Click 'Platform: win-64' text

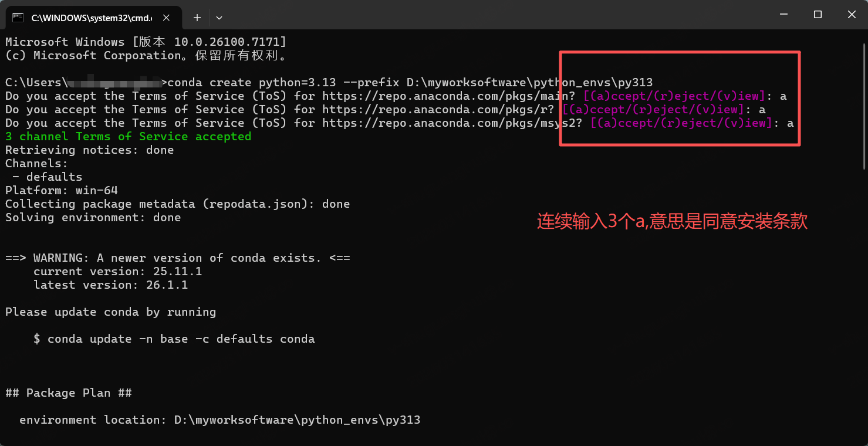[62, 190]
